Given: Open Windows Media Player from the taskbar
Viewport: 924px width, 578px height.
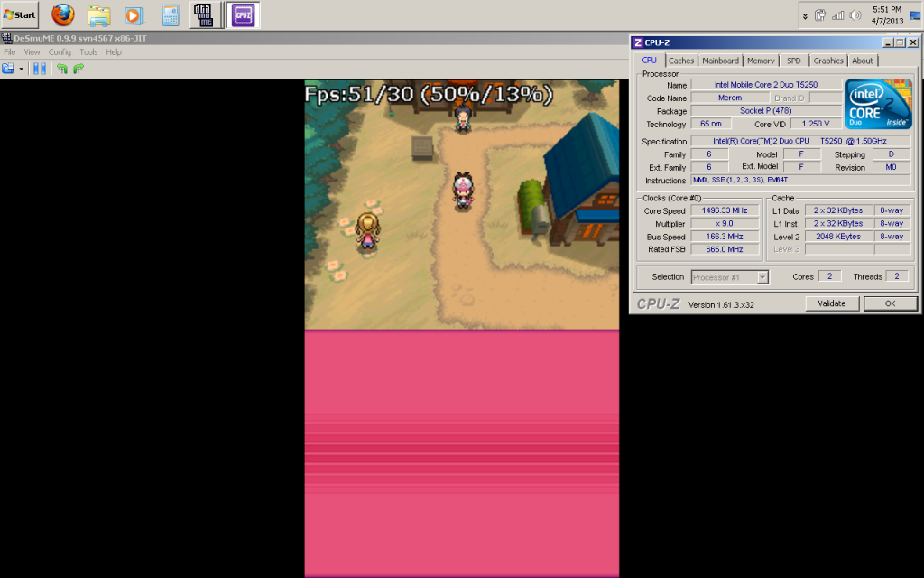Looking at the screenshot, I should tap(134, 15).
